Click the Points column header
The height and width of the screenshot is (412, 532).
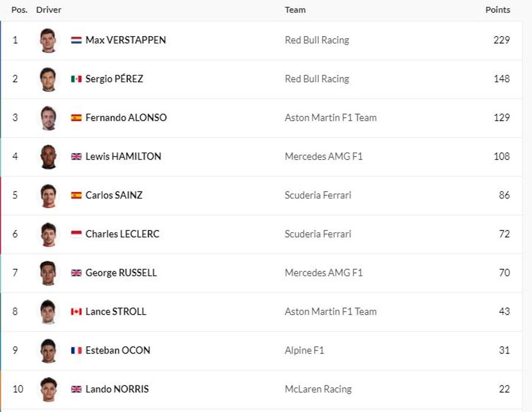(497, 9)
